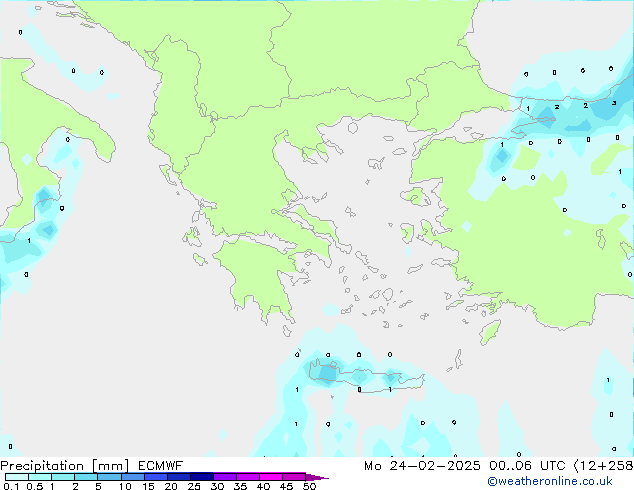Screen dimensions: 634x490
Task: Click the dark navy swatch between 25 and 30
Action: 201,477
